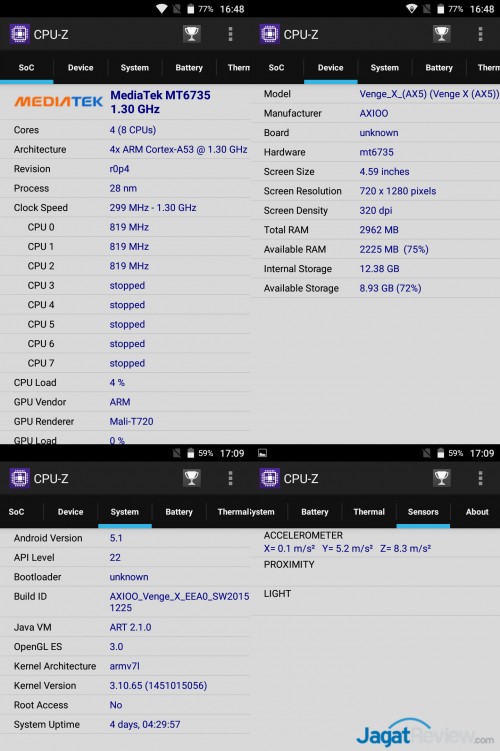500x751 pixels.
Task: Click the JagatReview.com watermark link
Action: pyautogui.click(x=425, y=733)
